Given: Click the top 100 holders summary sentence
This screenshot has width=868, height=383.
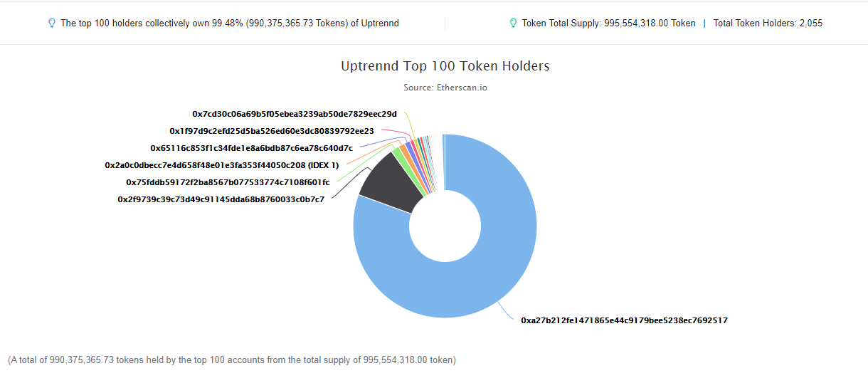Looking at the screenshot, I should click(x=230, y=23).
